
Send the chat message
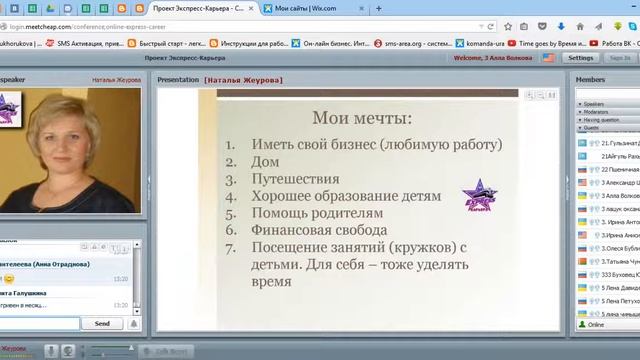102,324
